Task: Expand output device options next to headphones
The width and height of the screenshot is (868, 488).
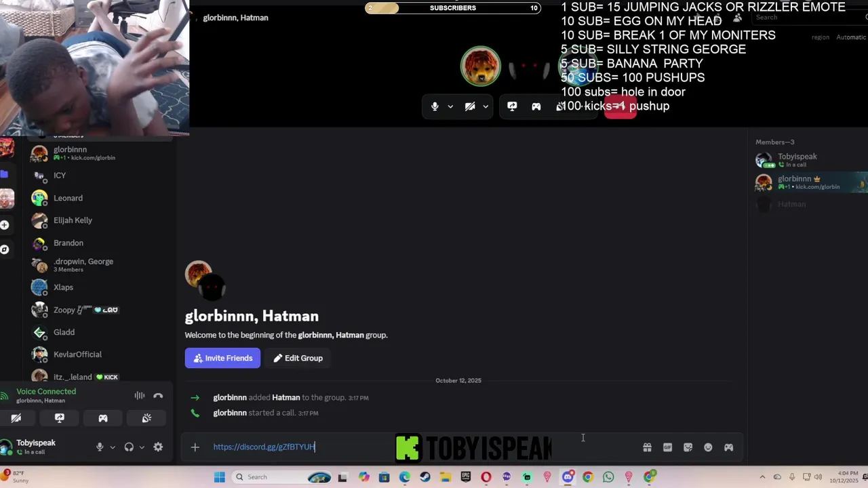Action: click(142, 447)
